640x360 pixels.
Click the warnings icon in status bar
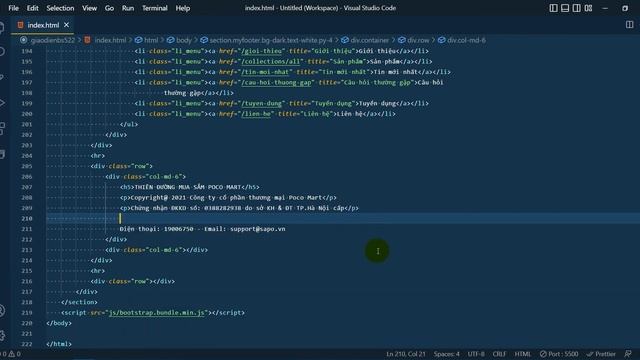coord(11,354)
